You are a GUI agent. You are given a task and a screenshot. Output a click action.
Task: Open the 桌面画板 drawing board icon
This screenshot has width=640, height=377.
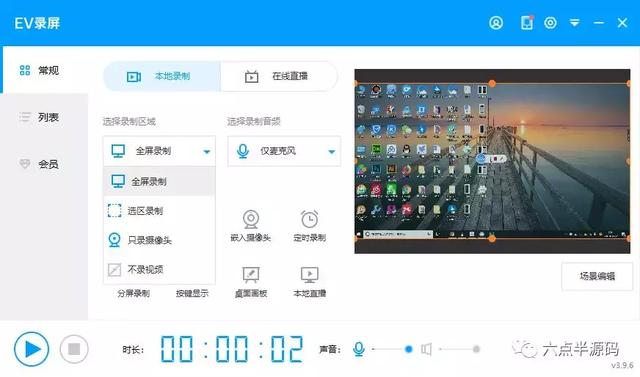click(251, 275)
